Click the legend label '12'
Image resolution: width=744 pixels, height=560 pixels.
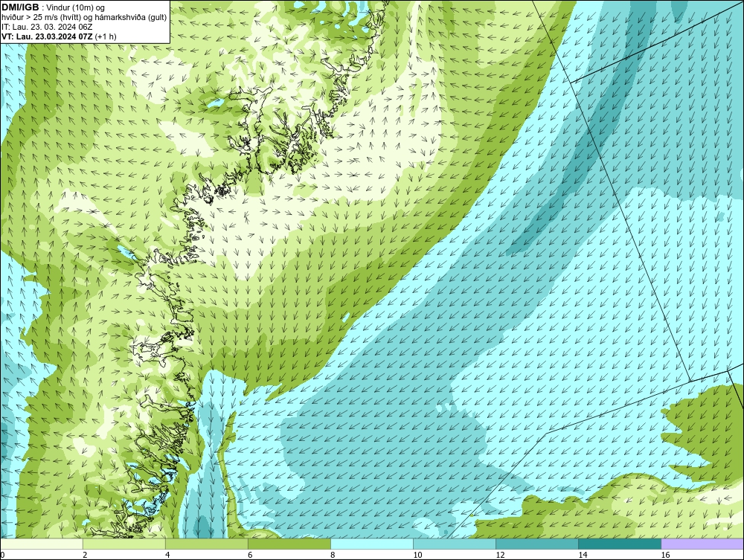[500, 555]
